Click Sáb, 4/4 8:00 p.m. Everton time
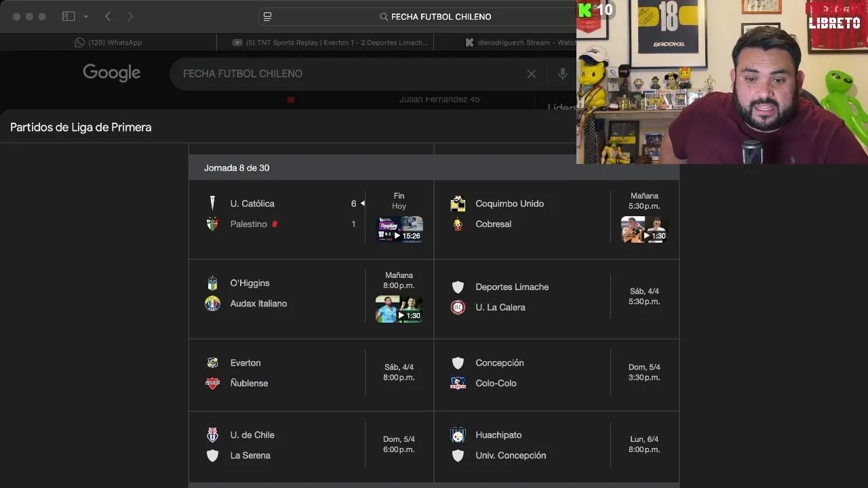Viewport: 868px width, 488px height. point(399,372)
